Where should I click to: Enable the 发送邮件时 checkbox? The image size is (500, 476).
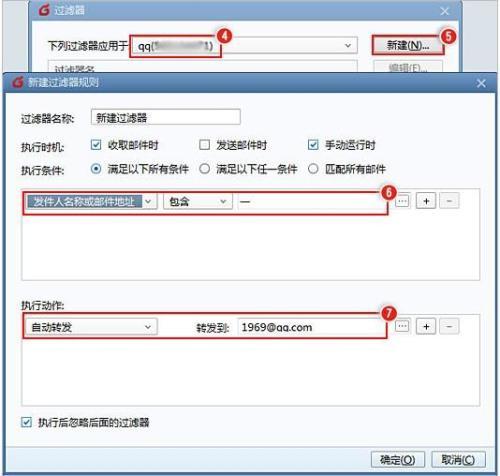tap(204, 145)
